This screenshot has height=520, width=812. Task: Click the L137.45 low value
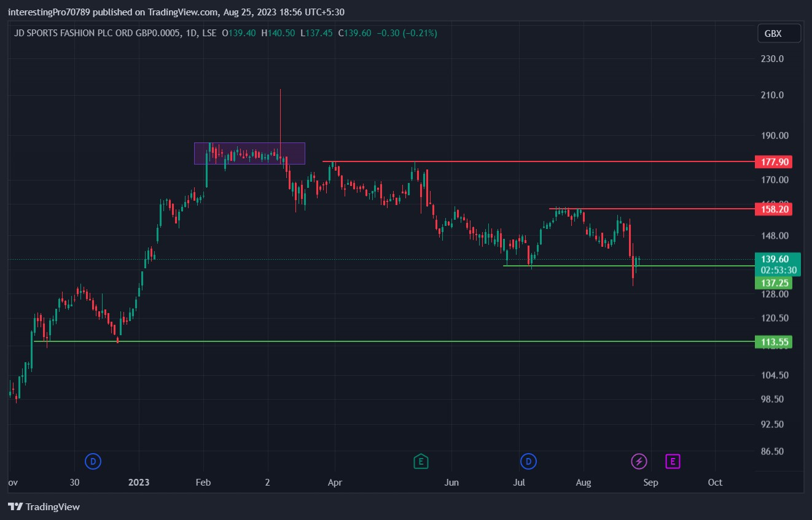(x=316, y=33)
